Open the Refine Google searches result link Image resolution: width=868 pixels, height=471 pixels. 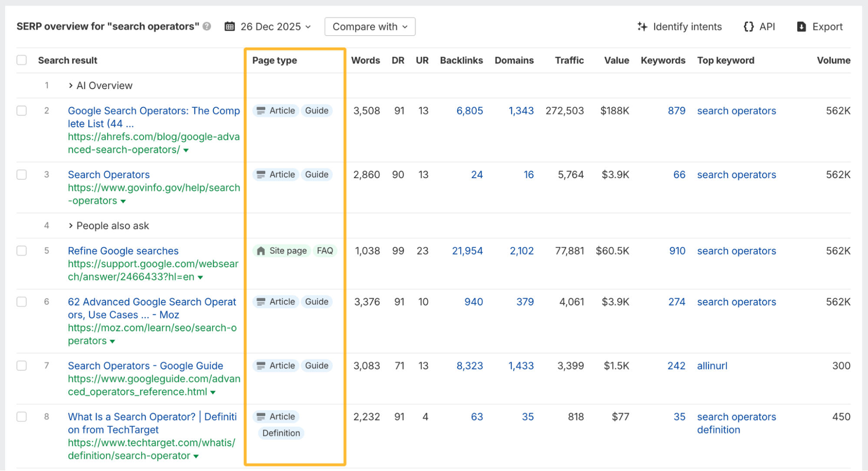click(x=123, y=251)
